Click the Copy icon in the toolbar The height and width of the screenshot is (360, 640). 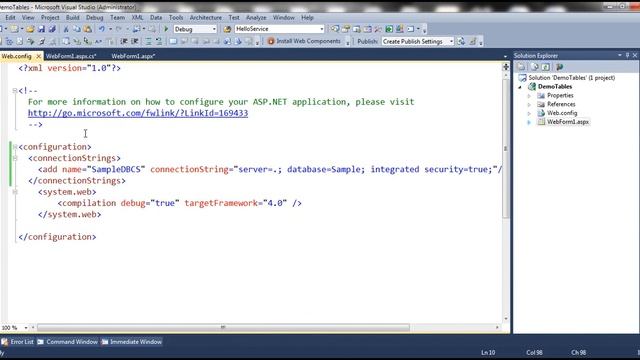click(x=77, y=29)
